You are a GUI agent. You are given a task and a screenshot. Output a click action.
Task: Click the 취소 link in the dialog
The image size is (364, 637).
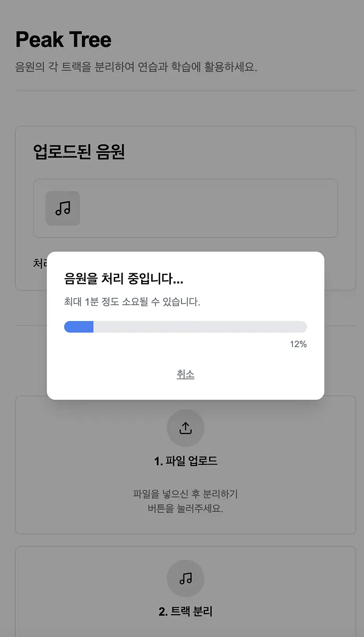point(185,374)
